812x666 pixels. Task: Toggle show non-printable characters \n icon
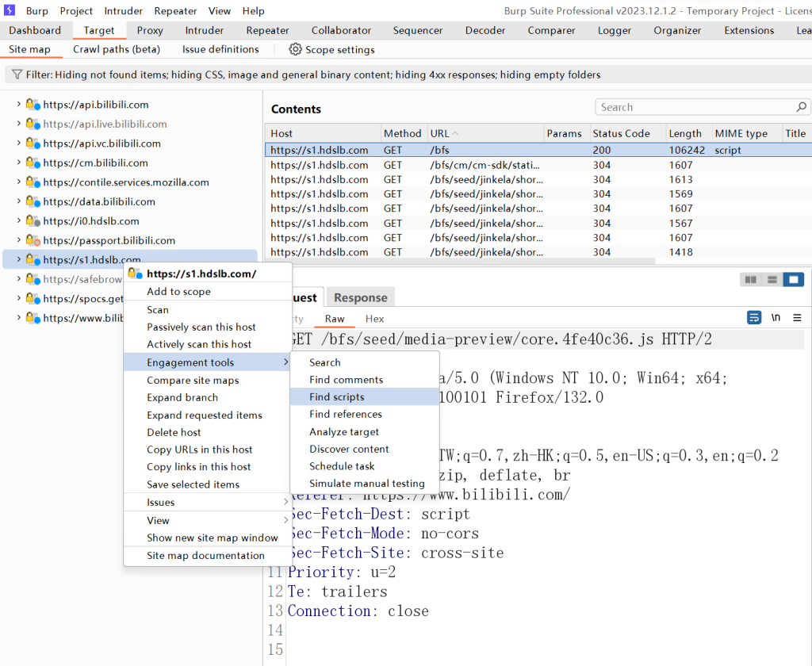pos(776,317)
